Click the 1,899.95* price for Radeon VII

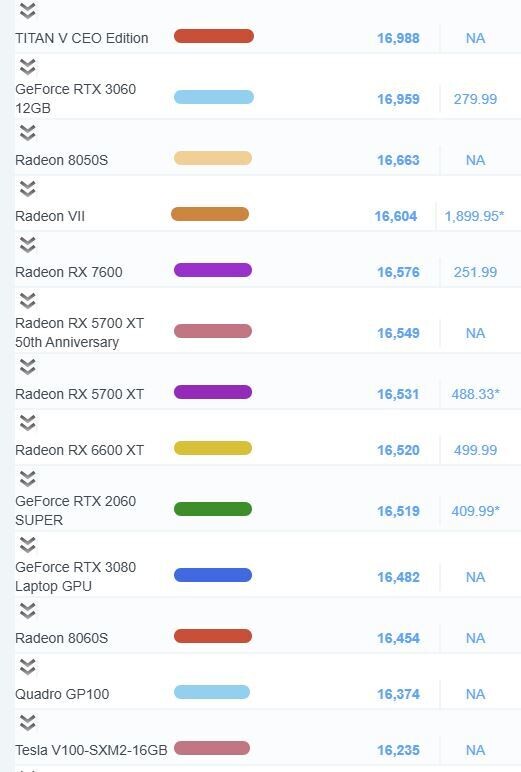pos(474,216)
